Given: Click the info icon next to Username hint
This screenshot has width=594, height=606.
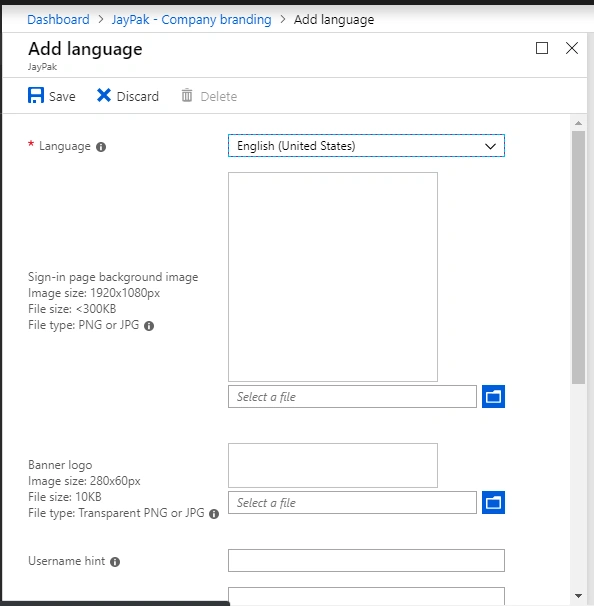Looking at the screenshot, I should (x=115, y=562).
